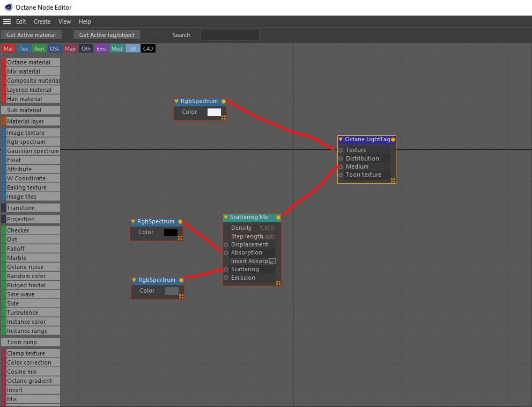Viewport: 532px width, 407px height.
Task: Add a Material layer node
Action: (31, 121)
